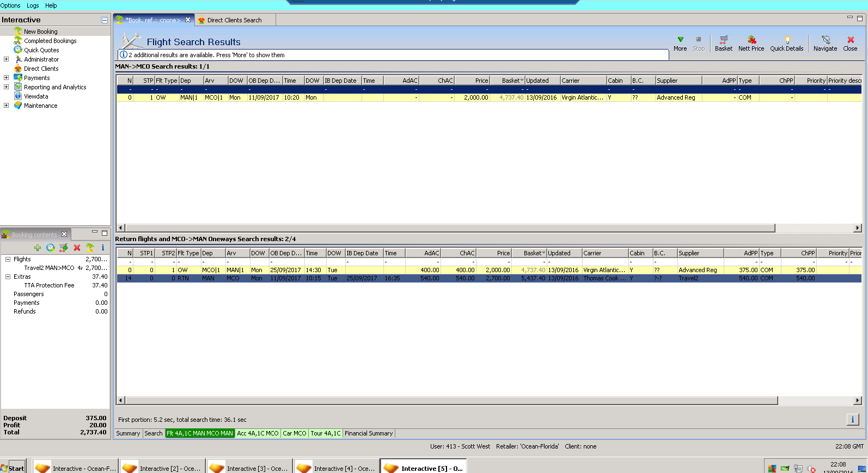
Task: Click the Reporting and Analytics icon
Action: tap(18, 87)
